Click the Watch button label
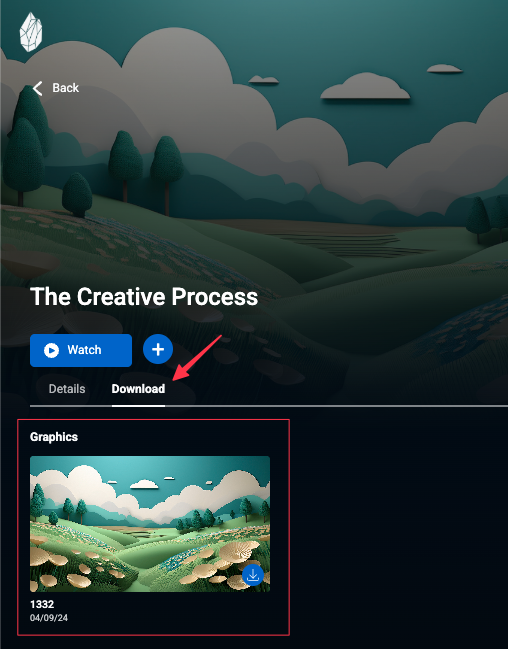Viewport: 508px width, 649px height. click(84, 350)
